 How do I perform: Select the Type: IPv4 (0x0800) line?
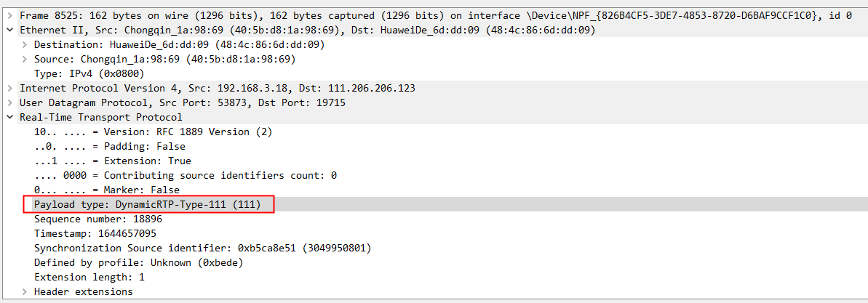click(89, 73)
